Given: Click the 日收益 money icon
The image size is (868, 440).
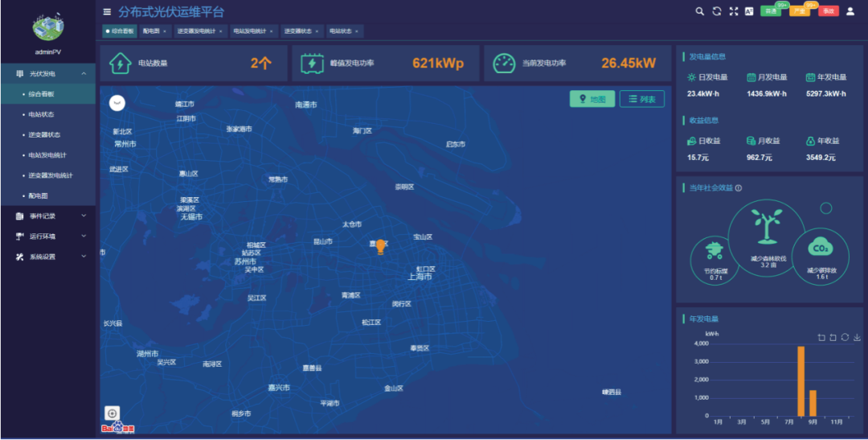Looking at the screenshot, I should (x=691, y=142).
